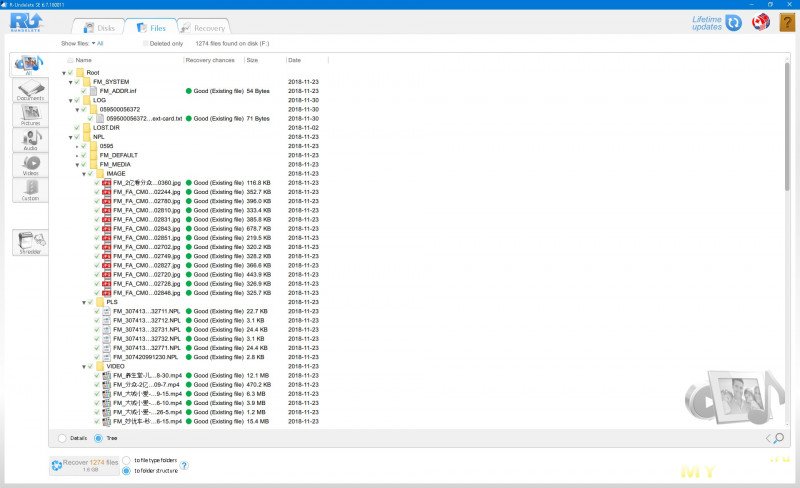
Task: Open help with the question mark icon
Action: pos(786,23)
